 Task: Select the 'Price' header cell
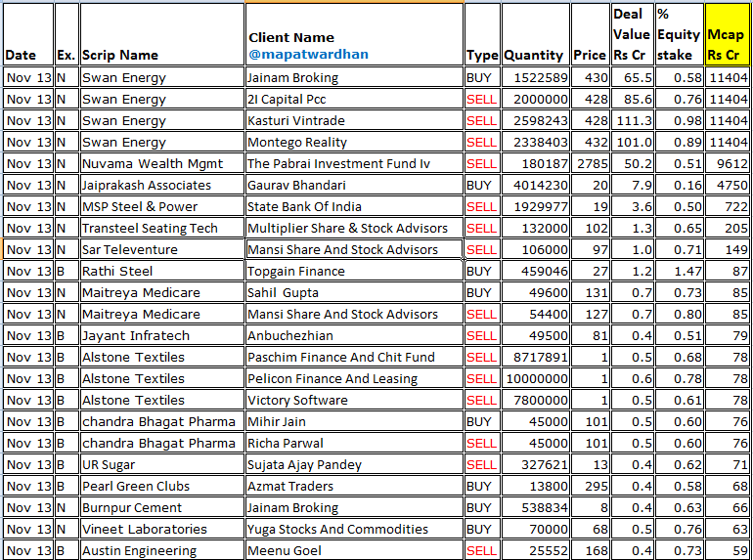click(x=590, y=34)
